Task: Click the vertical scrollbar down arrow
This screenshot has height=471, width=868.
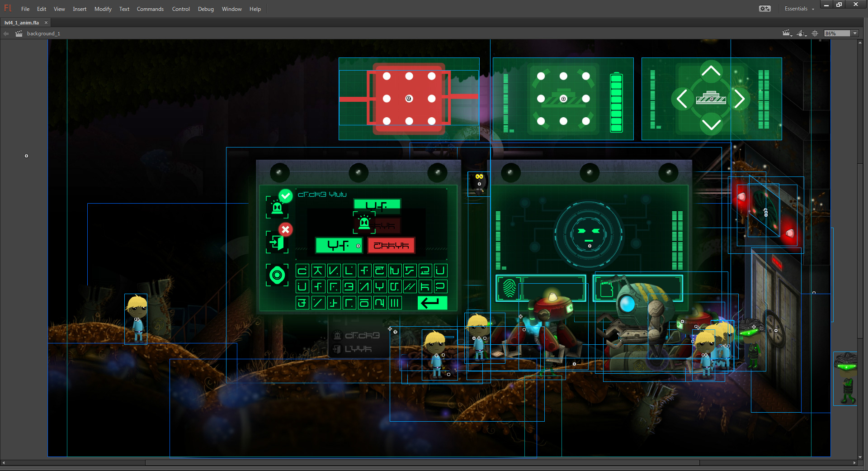Action: tap(860, 457)
